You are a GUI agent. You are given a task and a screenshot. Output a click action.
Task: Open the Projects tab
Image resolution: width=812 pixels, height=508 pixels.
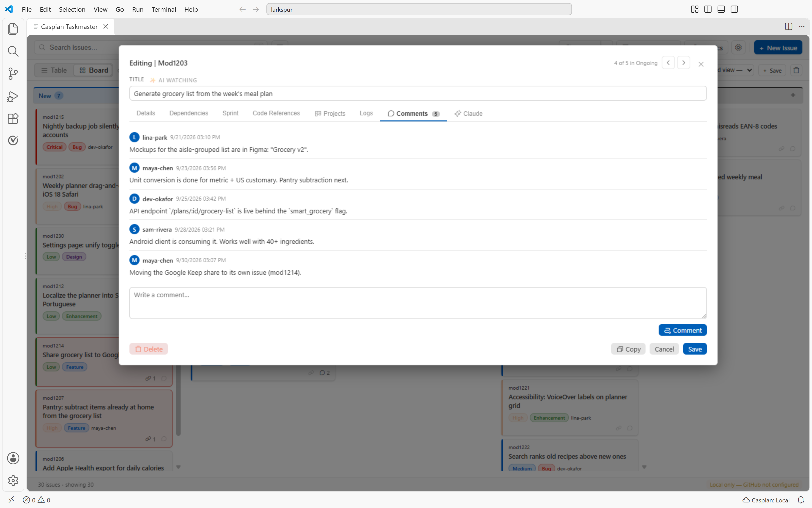330,114
